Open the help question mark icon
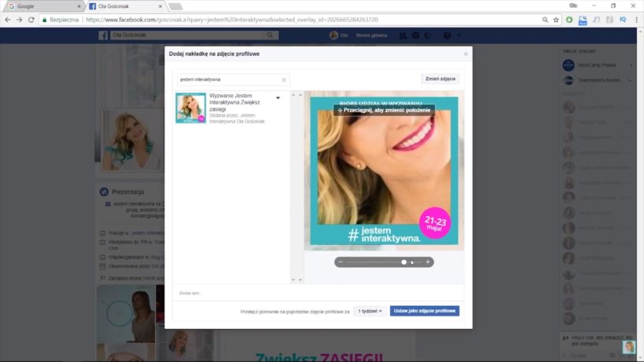This screenshot has height=362, width=644. pos(447,35)
